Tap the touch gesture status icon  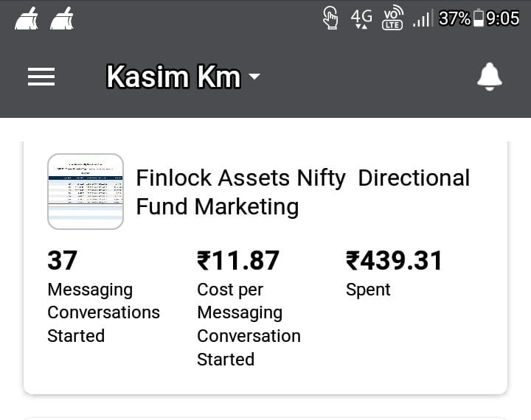pyautogui.click(x=330, y=18)
